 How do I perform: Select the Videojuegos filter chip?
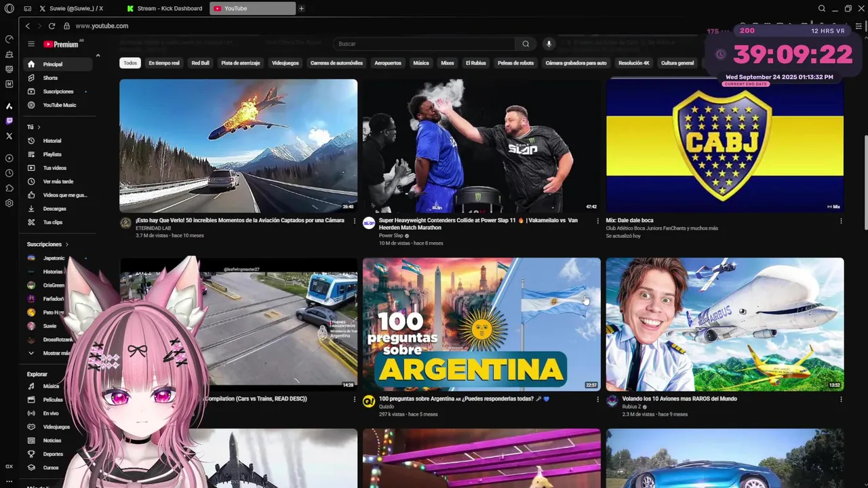point(285,63)
